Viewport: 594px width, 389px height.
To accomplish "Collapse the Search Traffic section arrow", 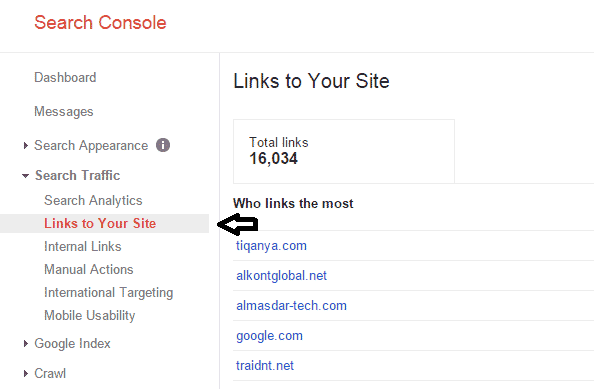I will [x=25, y=176].
